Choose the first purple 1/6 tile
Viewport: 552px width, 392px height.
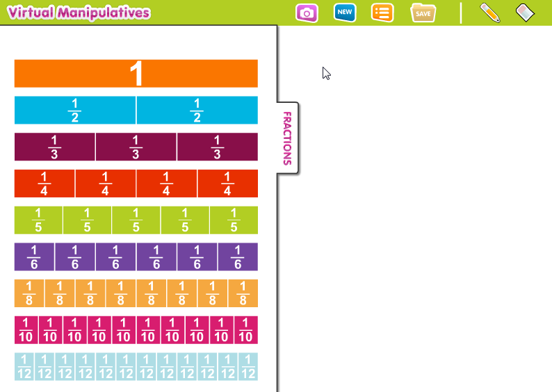[35, 256]
